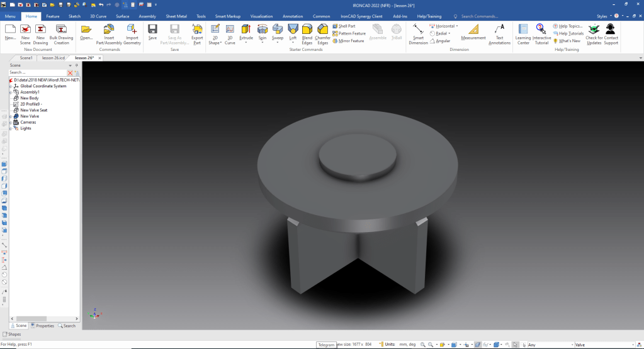Click the Text Annotations tool
Screen dimensions: 644x349
499,29
